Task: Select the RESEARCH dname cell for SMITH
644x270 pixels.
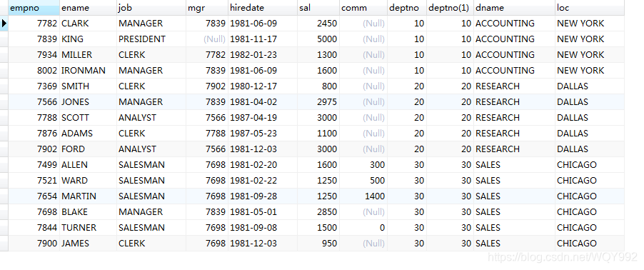Action: point(514,86)
